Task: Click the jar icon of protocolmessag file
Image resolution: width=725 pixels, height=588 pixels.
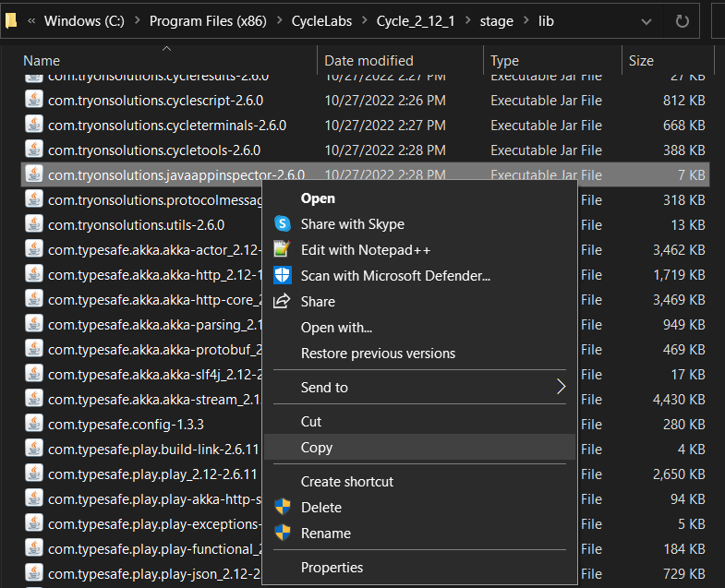Action: click(x=34, y=199)
